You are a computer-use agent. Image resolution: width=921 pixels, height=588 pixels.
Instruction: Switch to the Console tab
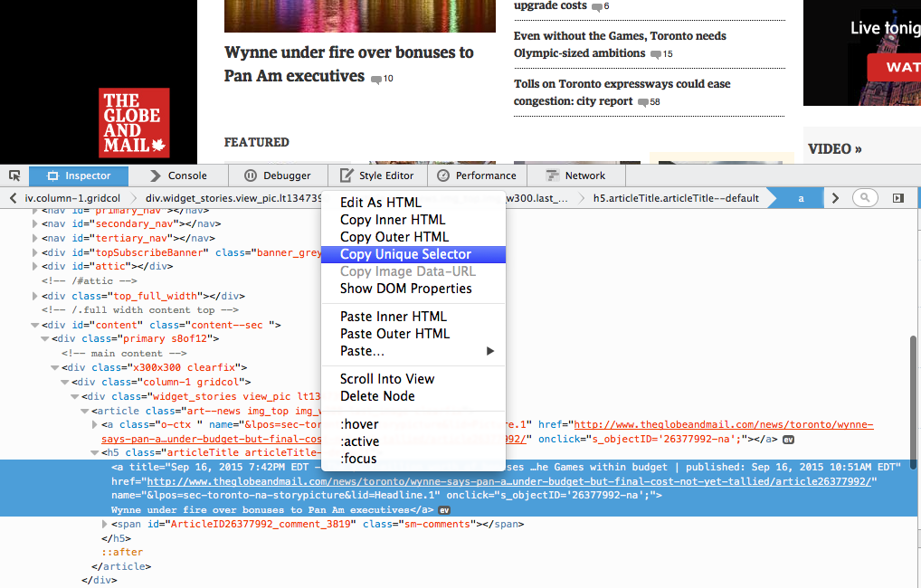pos(178,175)
